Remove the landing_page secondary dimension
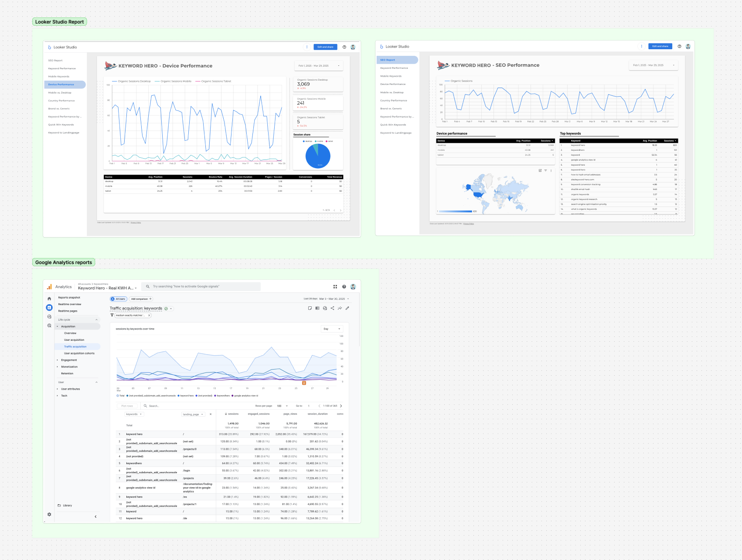The image size is (742, 560). [211, 414]
